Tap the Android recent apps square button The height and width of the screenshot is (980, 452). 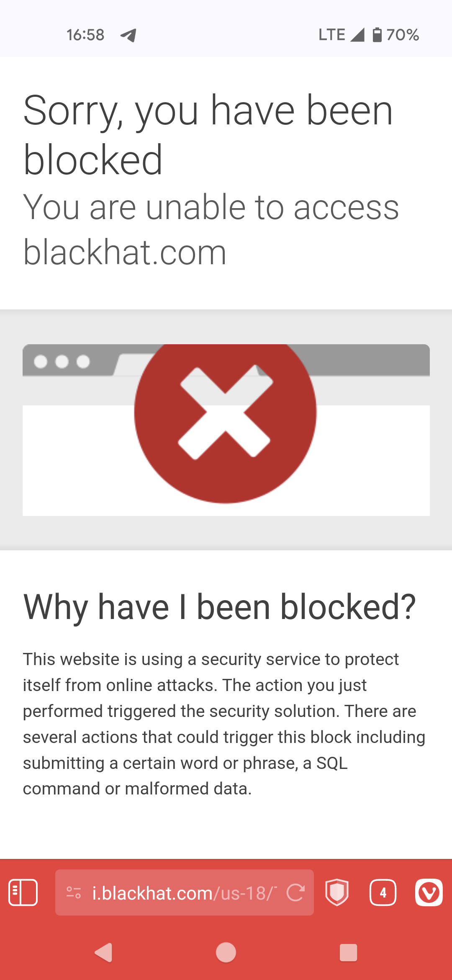348,953
